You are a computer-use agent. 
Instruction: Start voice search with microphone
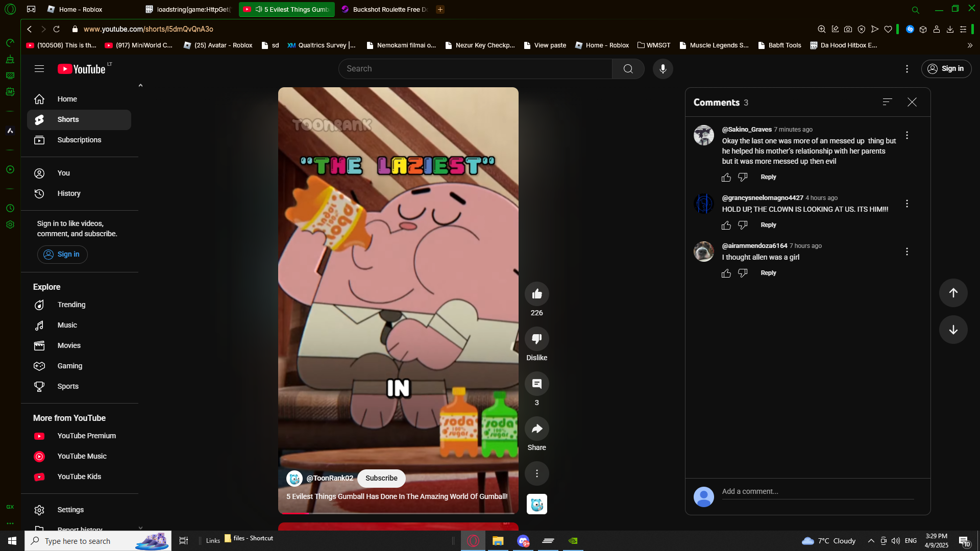tap(663, 69)
